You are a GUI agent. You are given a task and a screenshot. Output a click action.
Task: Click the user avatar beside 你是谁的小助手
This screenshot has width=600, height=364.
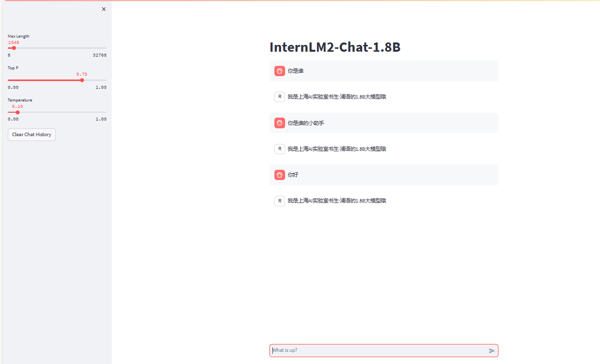coord(280,123)
